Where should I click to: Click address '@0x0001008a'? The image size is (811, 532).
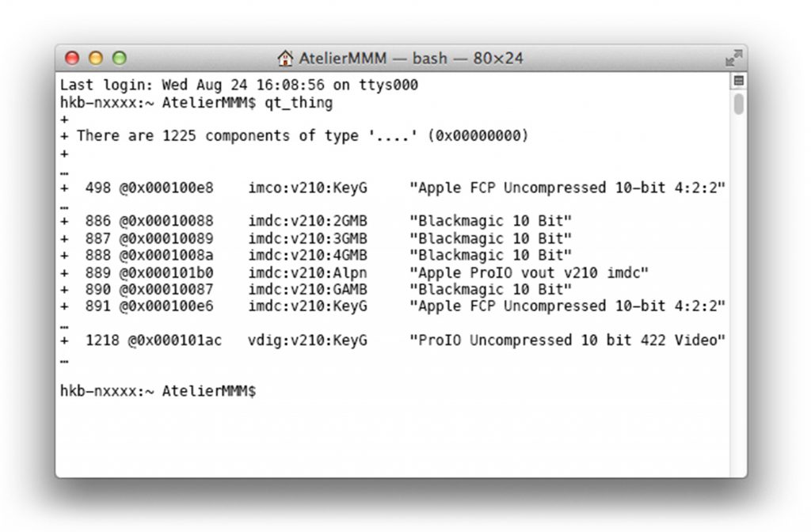coord(166,256)
